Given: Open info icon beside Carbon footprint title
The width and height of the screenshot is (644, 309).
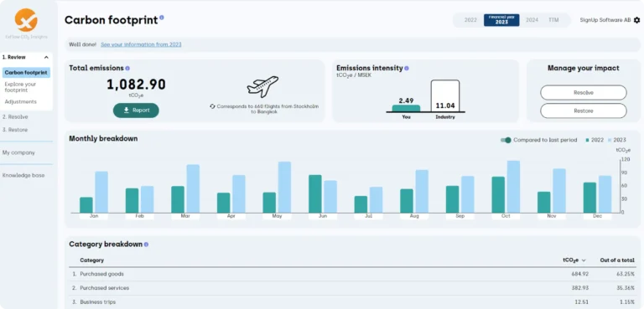Looking at the screenshot, I should pyautogui.click(x=161, y=18).
